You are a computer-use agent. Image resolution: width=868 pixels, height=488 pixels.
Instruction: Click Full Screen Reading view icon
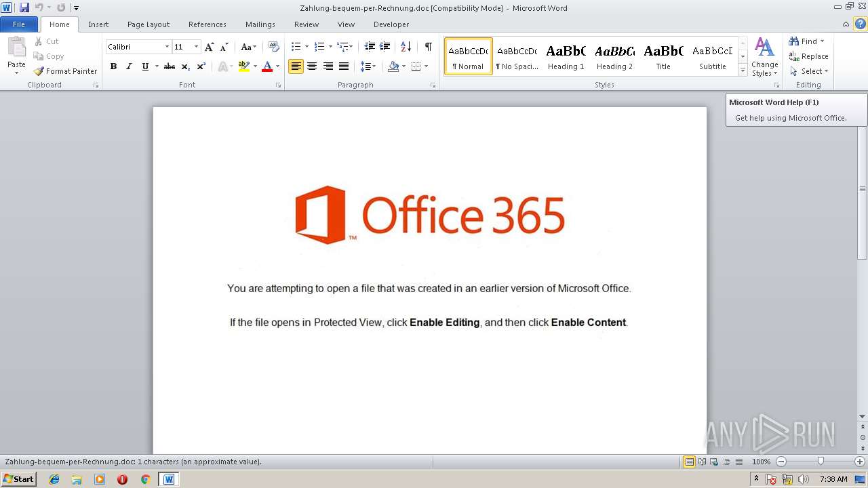702,462
